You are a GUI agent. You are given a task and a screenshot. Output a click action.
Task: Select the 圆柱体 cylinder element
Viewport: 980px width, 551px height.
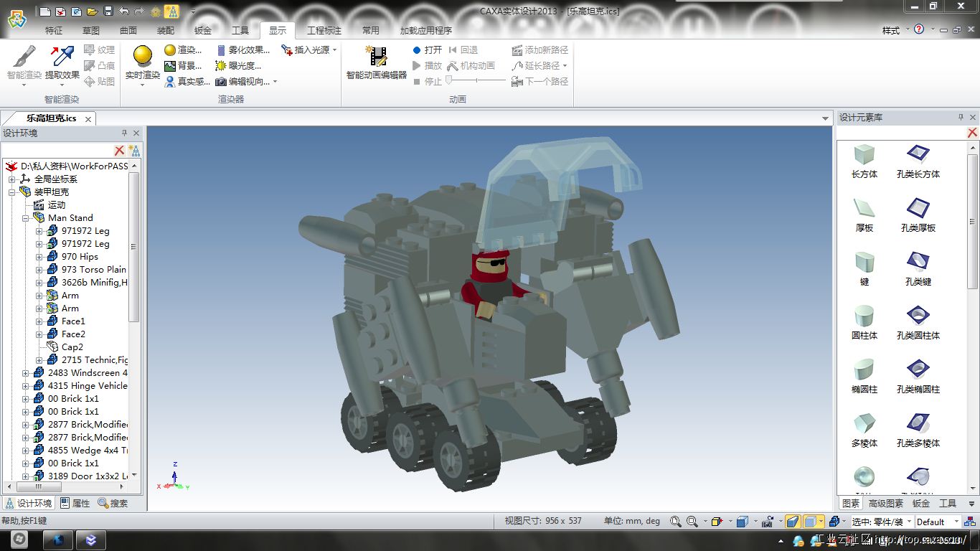pos(864,323)
